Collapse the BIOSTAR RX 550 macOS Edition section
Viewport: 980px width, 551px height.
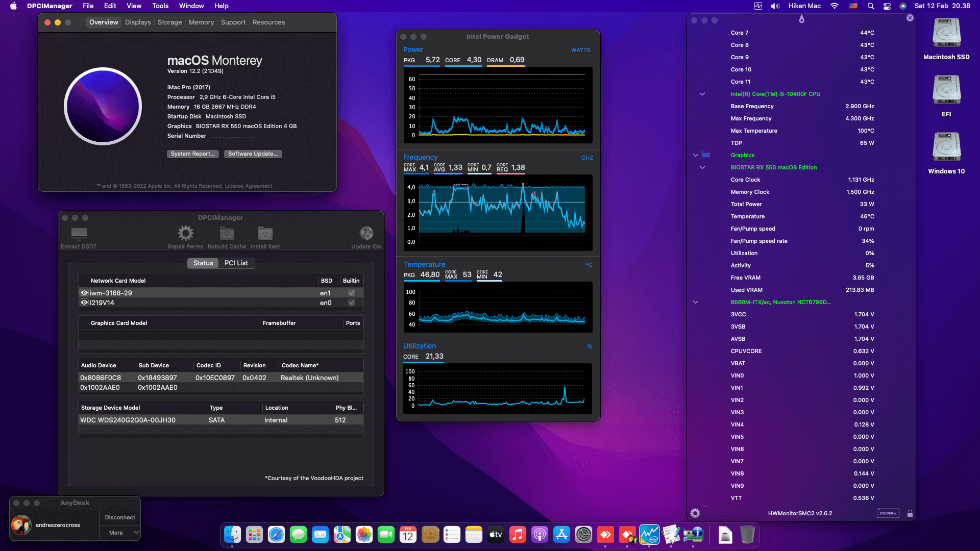702,167
